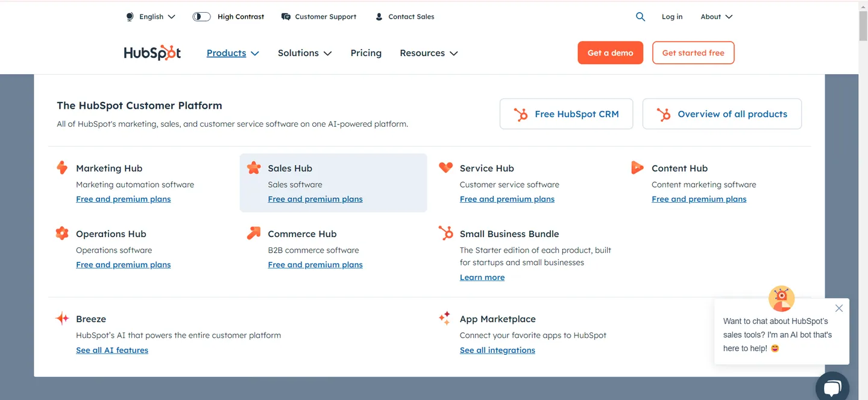Click "Content marketing software" text
Viewport: 868px width, 400px height.
[x=703, y=185]
